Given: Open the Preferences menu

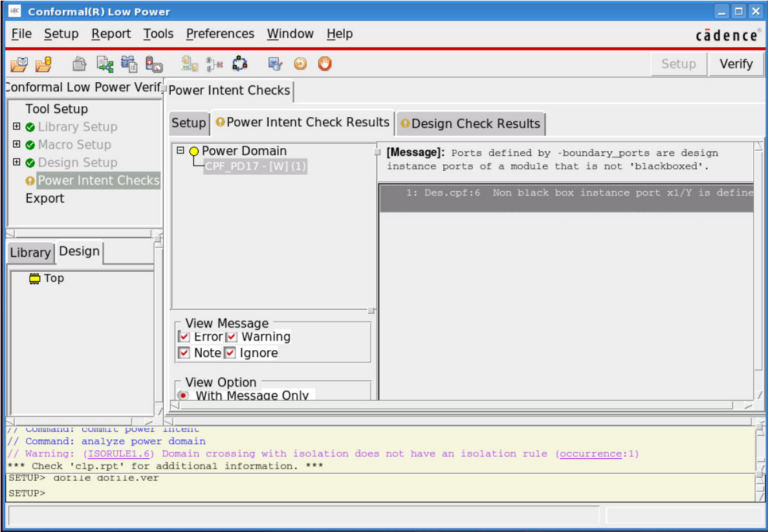Looking at the screenshot, I should coord(220,34).
